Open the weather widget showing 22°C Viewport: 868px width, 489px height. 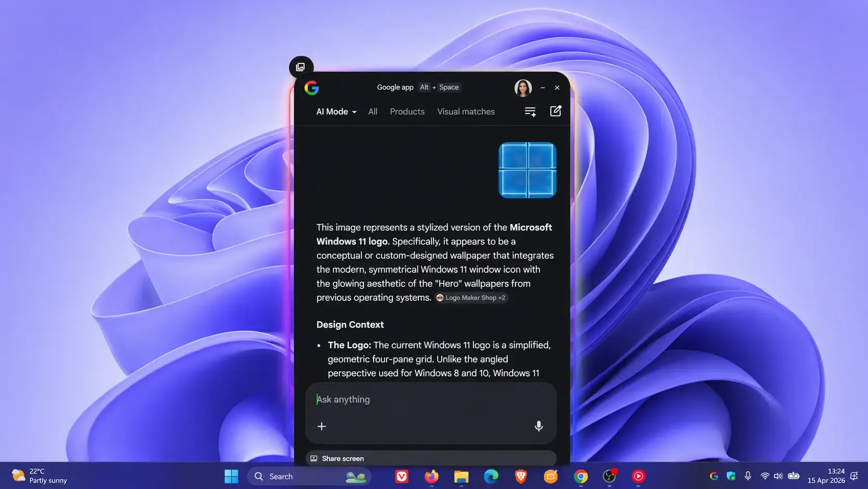point(39,476)
